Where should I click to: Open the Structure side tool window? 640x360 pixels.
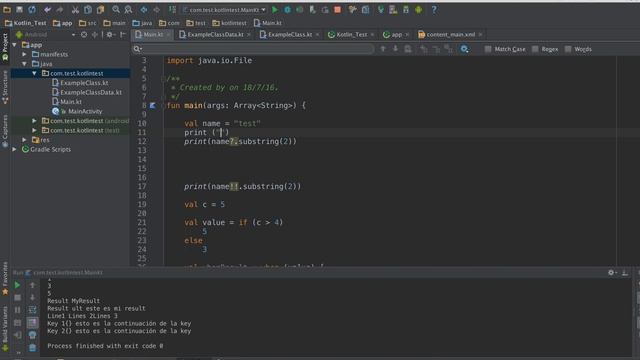5,87
